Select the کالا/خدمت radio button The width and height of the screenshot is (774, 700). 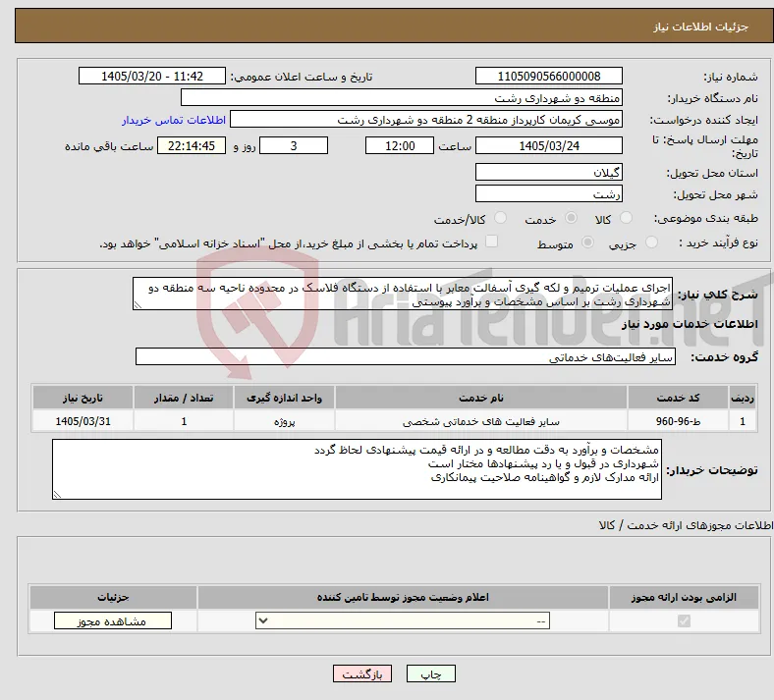[501, 218]
